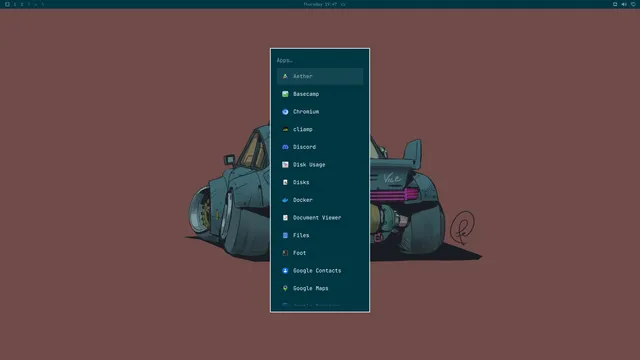Launch Docker from the list
This screenshot has height=360, width=640.
pyautogui.click(x=320, y=200)
